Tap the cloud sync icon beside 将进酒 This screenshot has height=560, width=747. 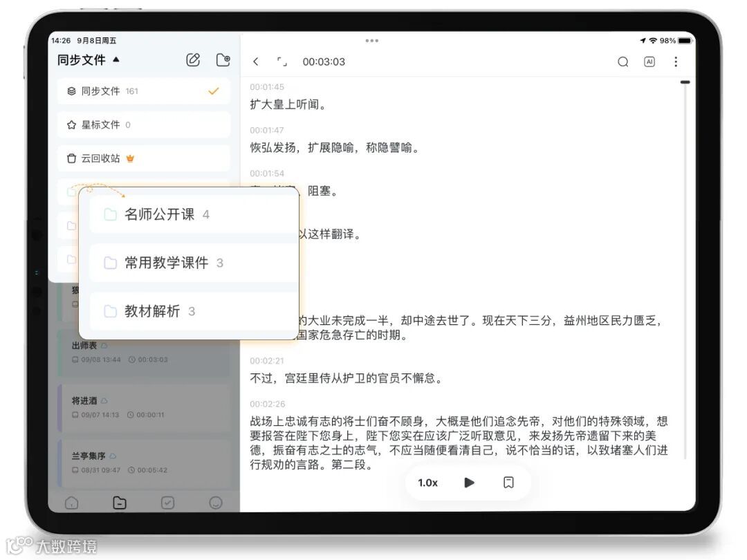(x=104, y=401)
